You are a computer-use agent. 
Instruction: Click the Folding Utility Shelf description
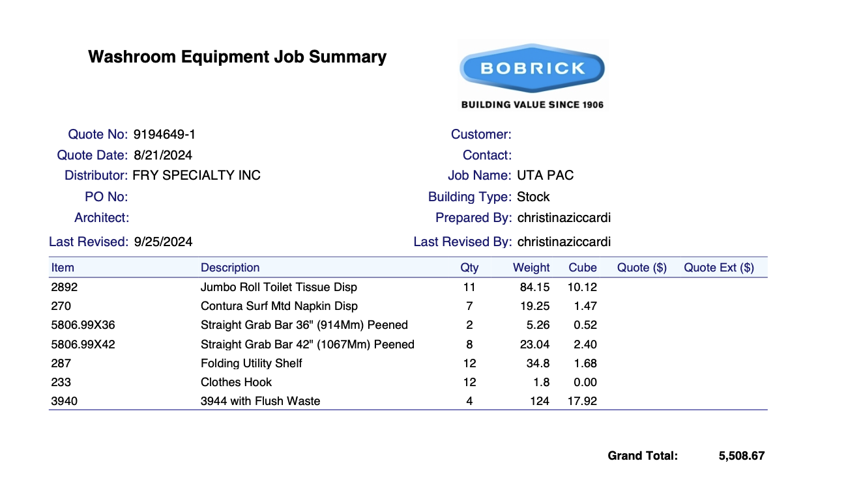(252, 363)
